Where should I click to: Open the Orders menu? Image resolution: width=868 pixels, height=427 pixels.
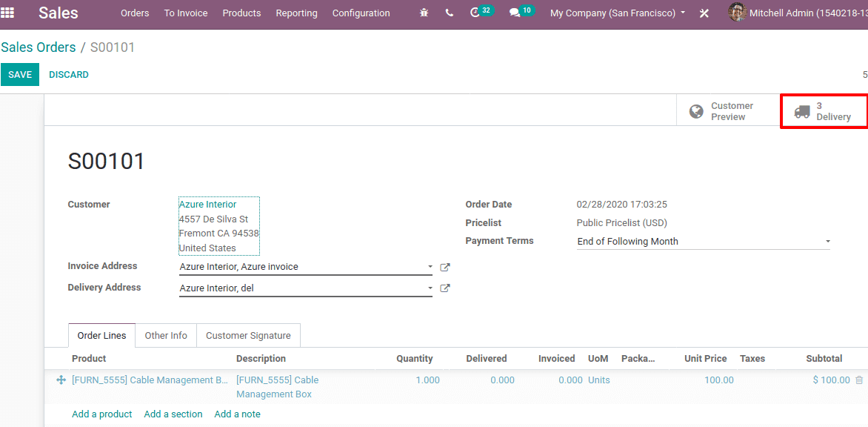pyautogui.click(x=135, y=13)
